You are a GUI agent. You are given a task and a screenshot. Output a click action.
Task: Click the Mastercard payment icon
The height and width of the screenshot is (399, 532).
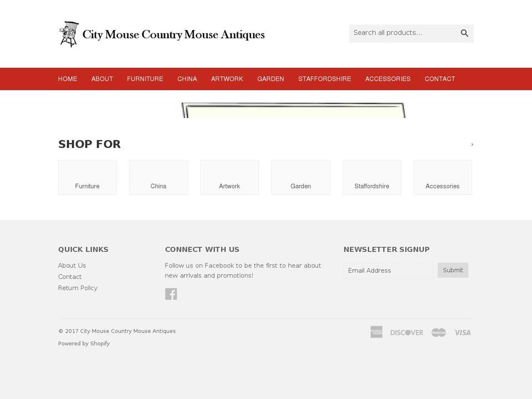(438, 332)
